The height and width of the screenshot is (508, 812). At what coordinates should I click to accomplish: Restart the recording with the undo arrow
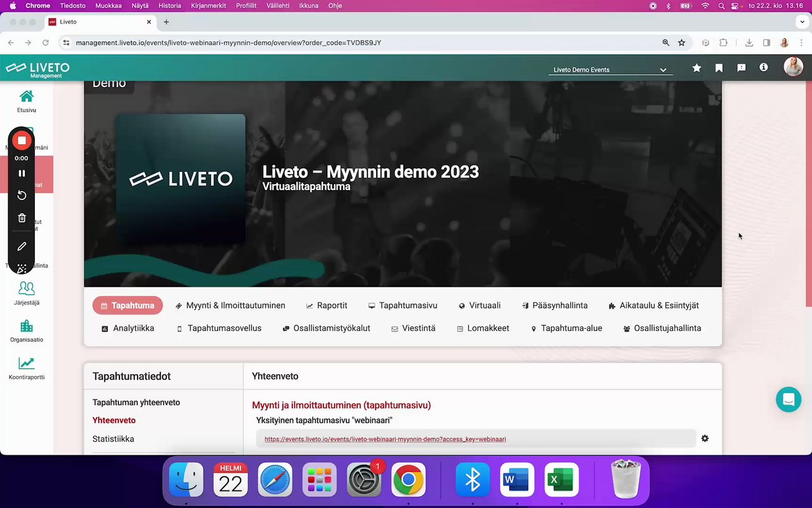coord(22,196)
